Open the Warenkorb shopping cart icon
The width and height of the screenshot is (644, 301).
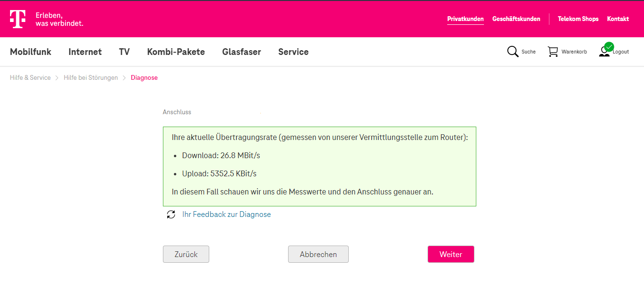point(553,52)
